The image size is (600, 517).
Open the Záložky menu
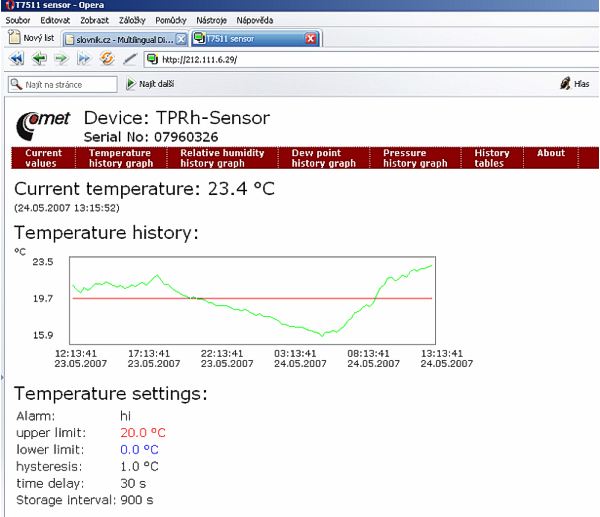coord(133,20)
